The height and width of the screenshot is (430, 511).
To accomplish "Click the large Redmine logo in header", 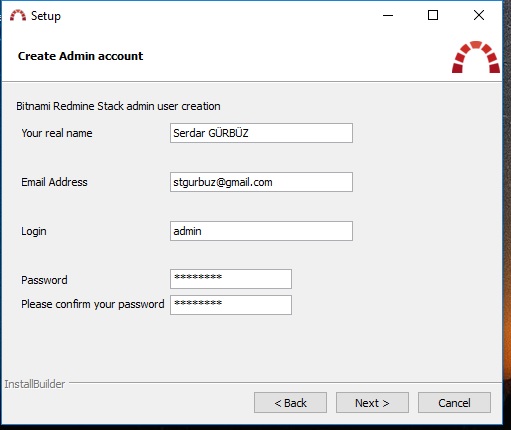I will pyautogui.click(x=476, y=57).
